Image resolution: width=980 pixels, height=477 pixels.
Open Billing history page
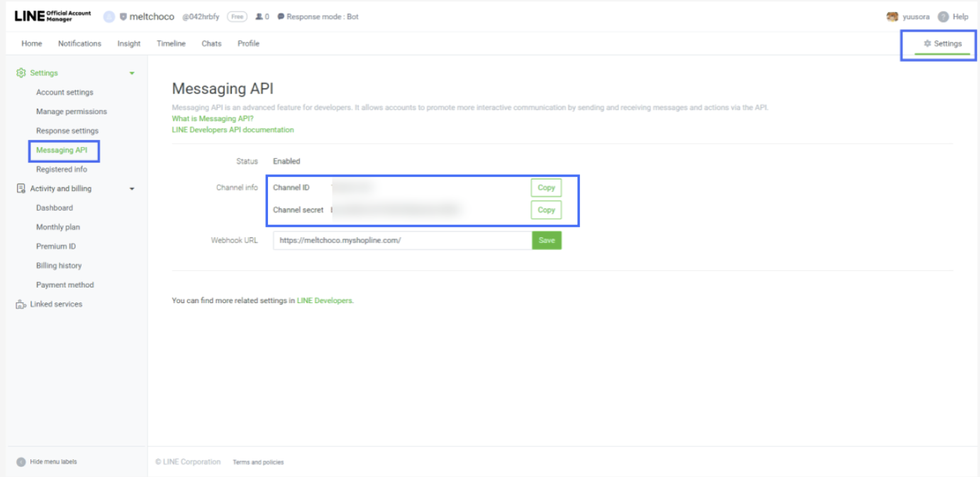(x=59, y=265)
